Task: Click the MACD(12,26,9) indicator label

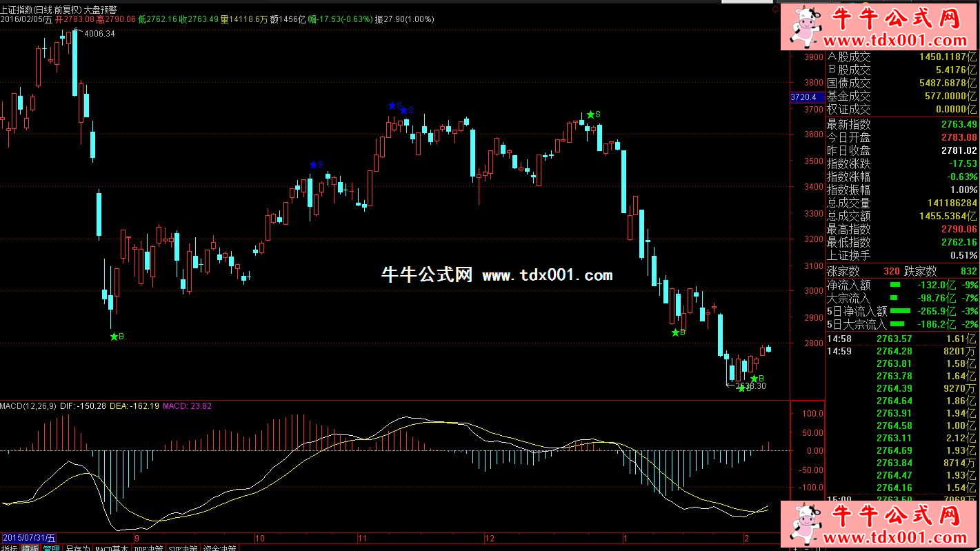Action: click(28, 406)
